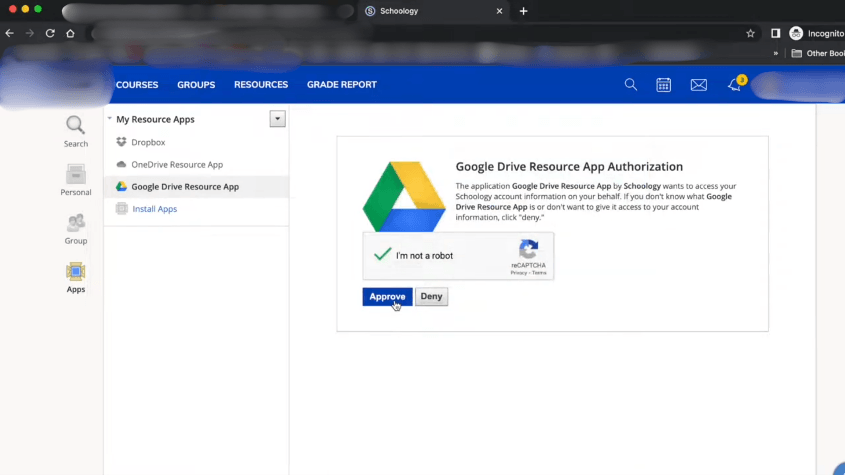Open the calendar icon in header
Screen dimensions: 845x475
663,85
